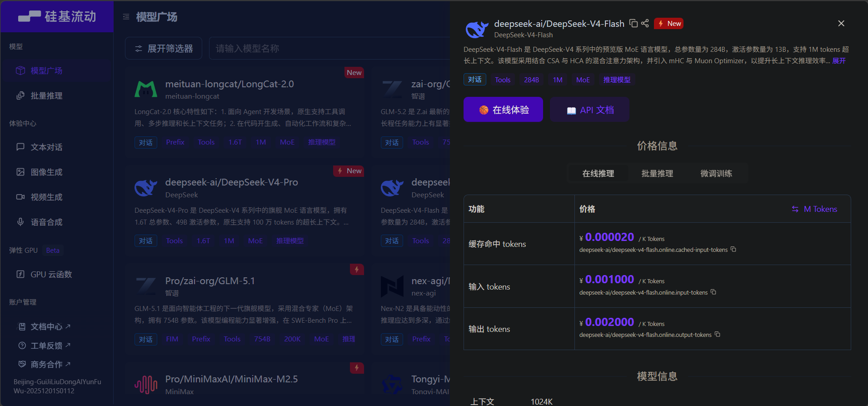Click the DeepSeek-V4-Pro whale logo on the model page
868x406 pixels.
(x=146, y=187)
